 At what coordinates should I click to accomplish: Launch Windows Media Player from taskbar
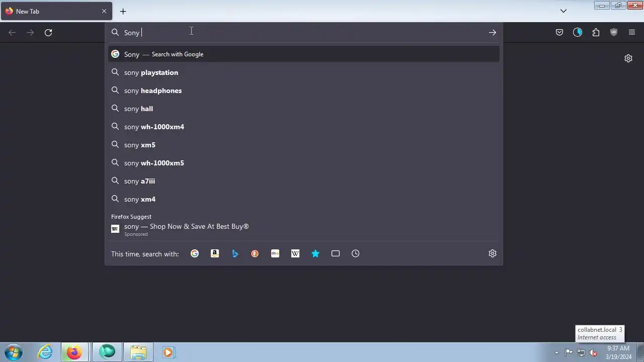point(168,352)
